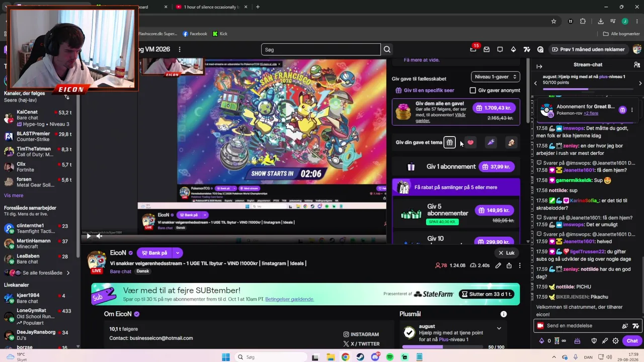Play the video player

(89, 236)
